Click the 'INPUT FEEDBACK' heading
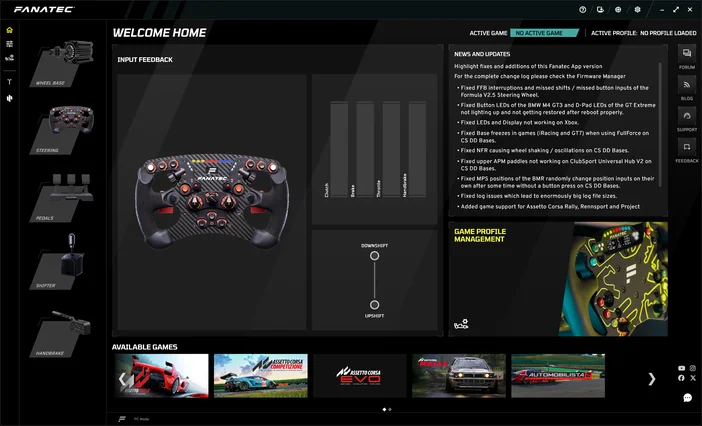The height and width of the screenshot is (426, 702). click(x=145, y=60)
